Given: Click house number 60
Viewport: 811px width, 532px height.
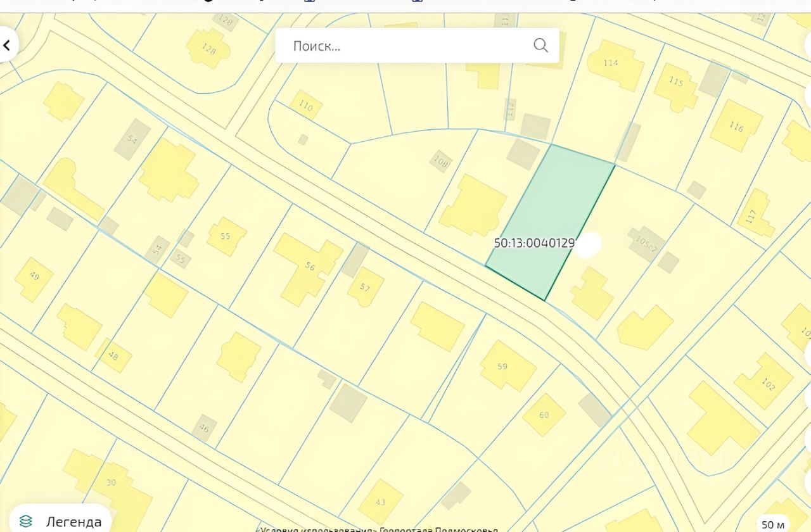Looking at the screenshot, I should (x=544, y=415).
